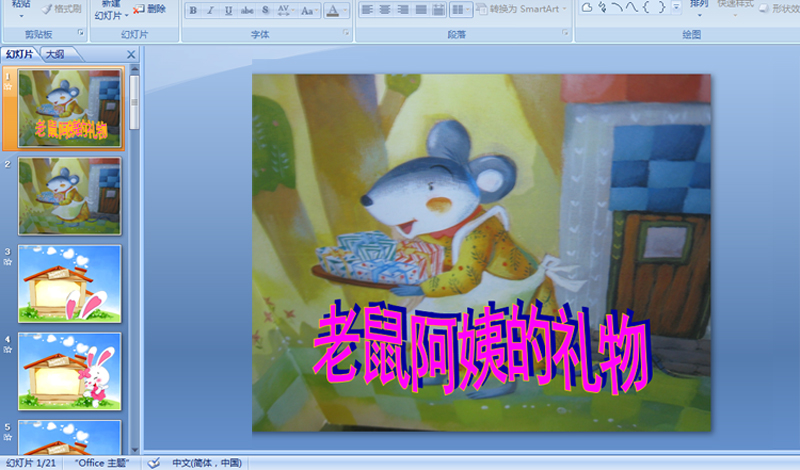This screenshot has width=800, height=470.
Task: Toggle text Shadow (S) button
Action: point(265,10)
